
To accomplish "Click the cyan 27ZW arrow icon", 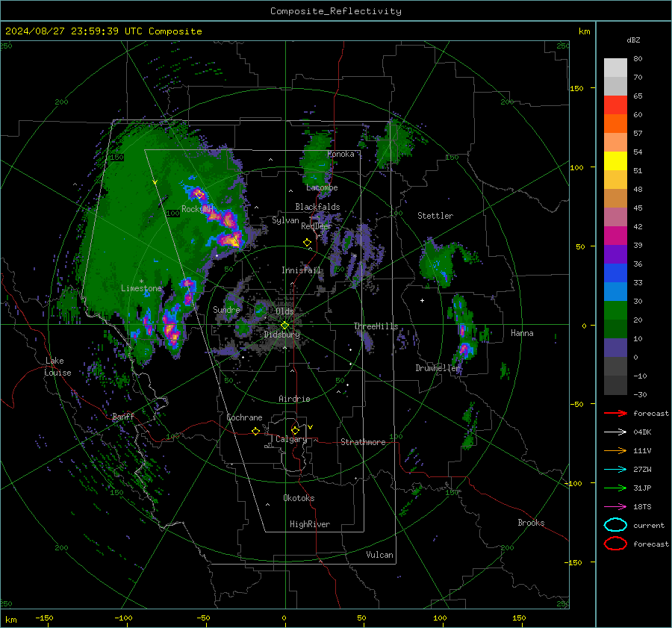I will (615, 470).
